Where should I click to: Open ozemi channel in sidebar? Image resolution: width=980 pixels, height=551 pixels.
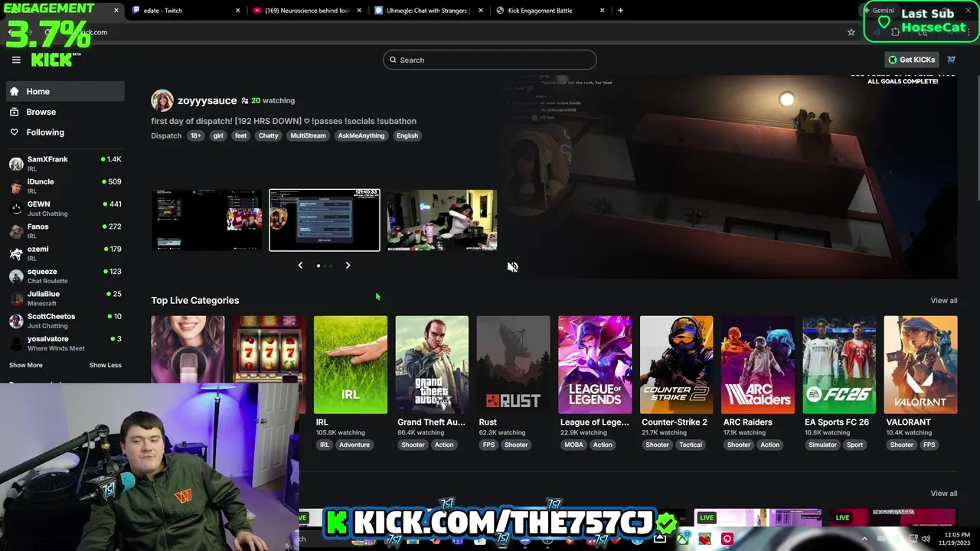click(x=65, y=253)
